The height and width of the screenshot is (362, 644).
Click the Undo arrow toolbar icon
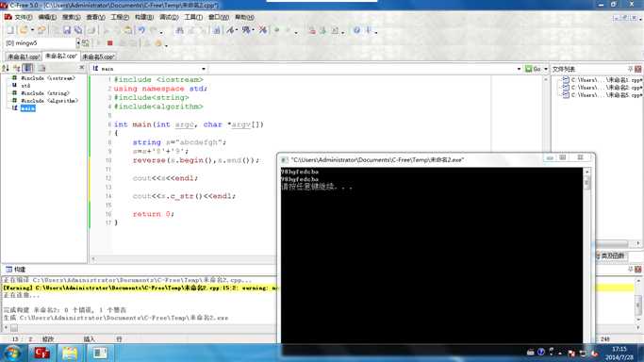tap(141, 30)
